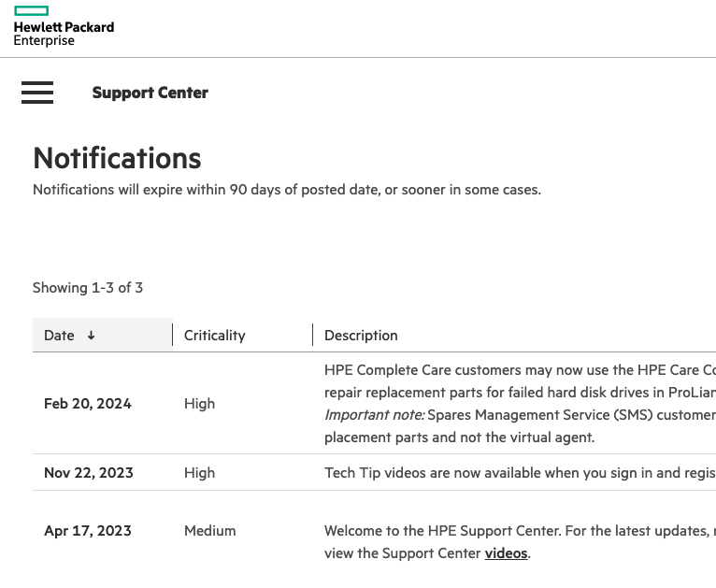Click High criticality in Nov 22 row
Image resolution: width=716 pixels, height=588 pixels.
point(199,473)
